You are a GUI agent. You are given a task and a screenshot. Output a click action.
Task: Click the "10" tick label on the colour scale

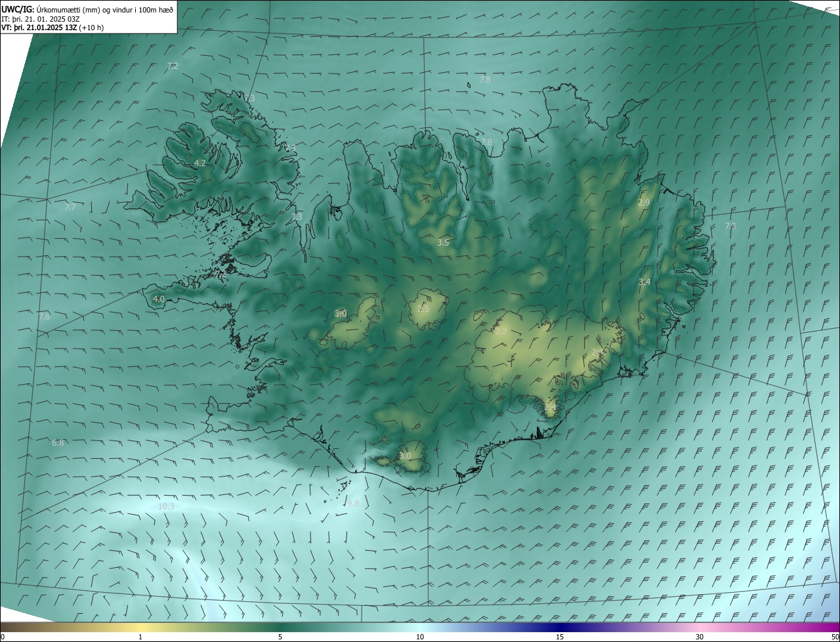coord(420,637)
